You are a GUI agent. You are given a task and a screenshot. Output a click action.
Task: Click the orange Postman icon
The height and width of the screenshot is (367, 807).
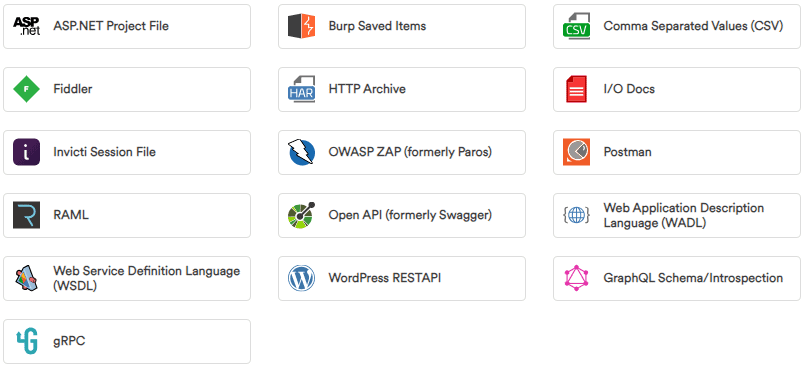click(x=576, y=152)
